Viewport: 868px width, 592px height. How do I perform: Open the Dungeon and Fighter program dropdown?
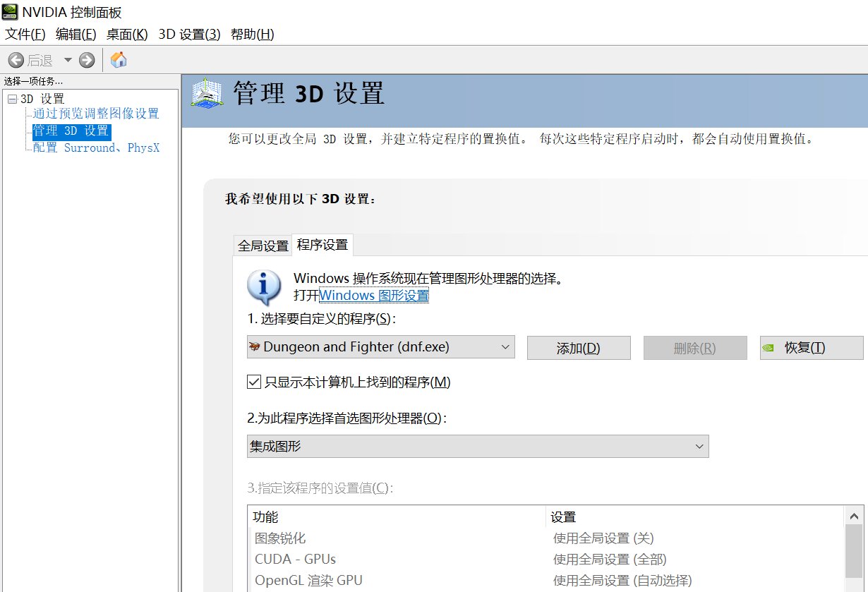point(381,346)
